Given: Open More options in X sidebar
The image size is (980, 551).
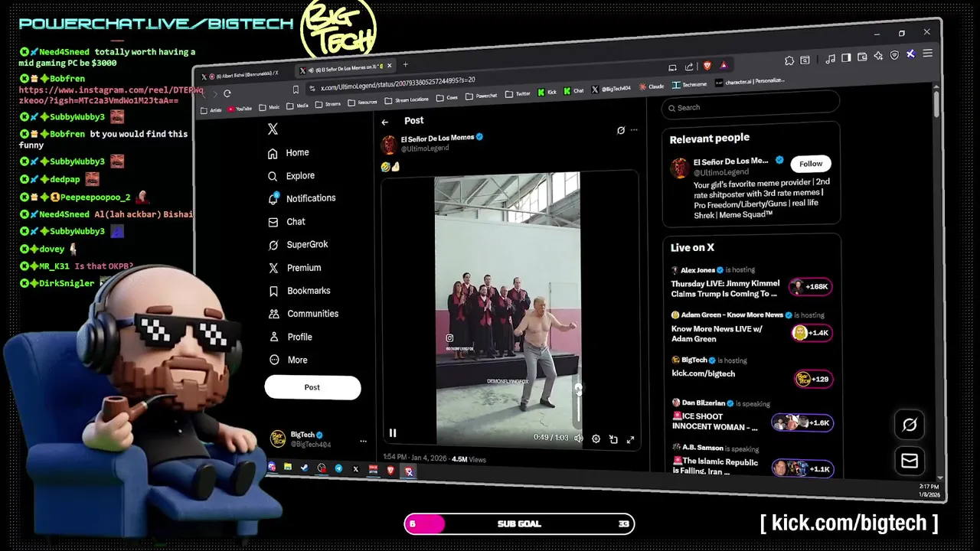Looking at the screenshot, I should (x=288, y=360).
